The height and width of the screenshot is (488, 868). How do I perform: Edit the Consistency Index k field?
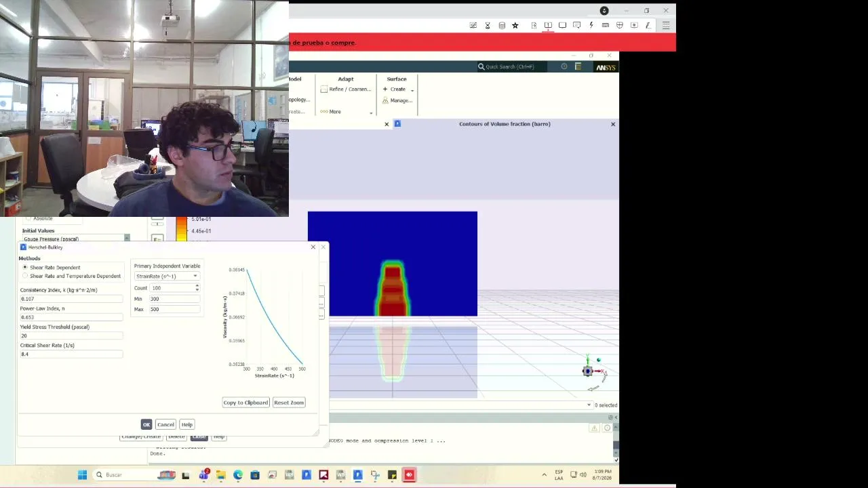point(71,299)
